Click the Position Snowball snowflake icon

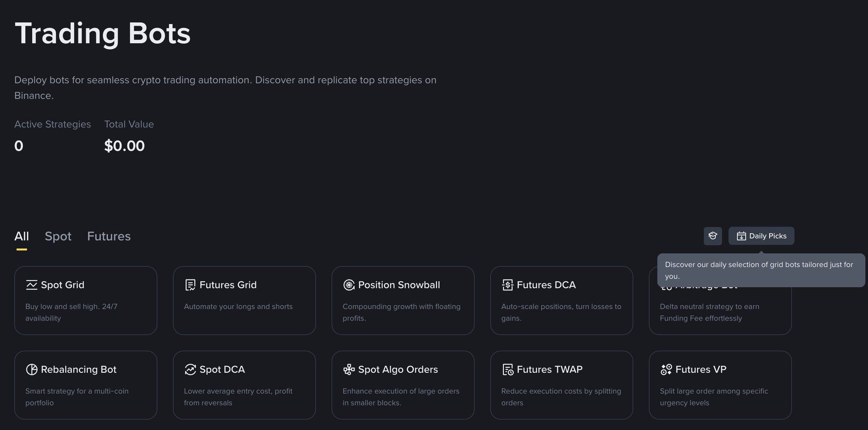349,285
